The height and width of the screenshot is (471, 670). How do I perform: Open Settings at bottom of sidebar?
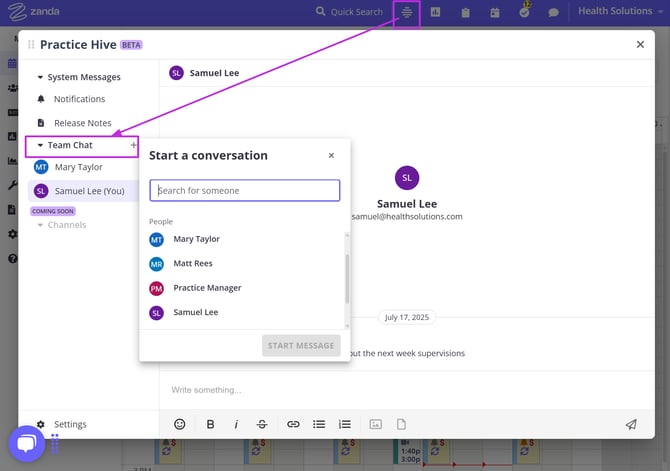point(70,424)
